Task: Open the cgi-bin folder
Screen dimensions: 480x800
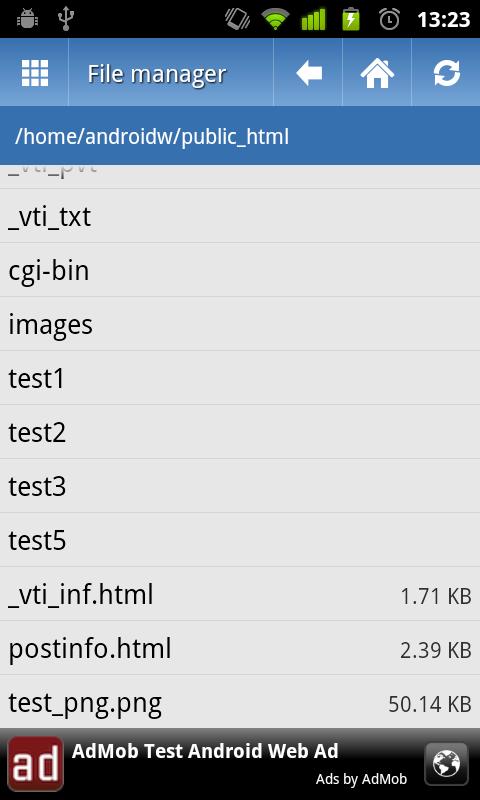Action: pyautogui.click(x=240, y=270)
